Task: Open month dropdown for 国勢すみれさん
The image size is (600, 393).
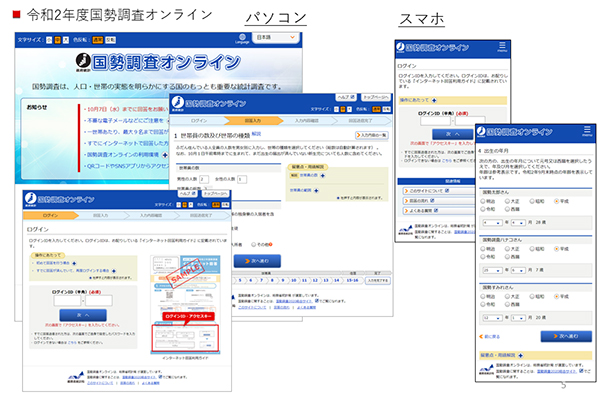Action: click(518, 318)
